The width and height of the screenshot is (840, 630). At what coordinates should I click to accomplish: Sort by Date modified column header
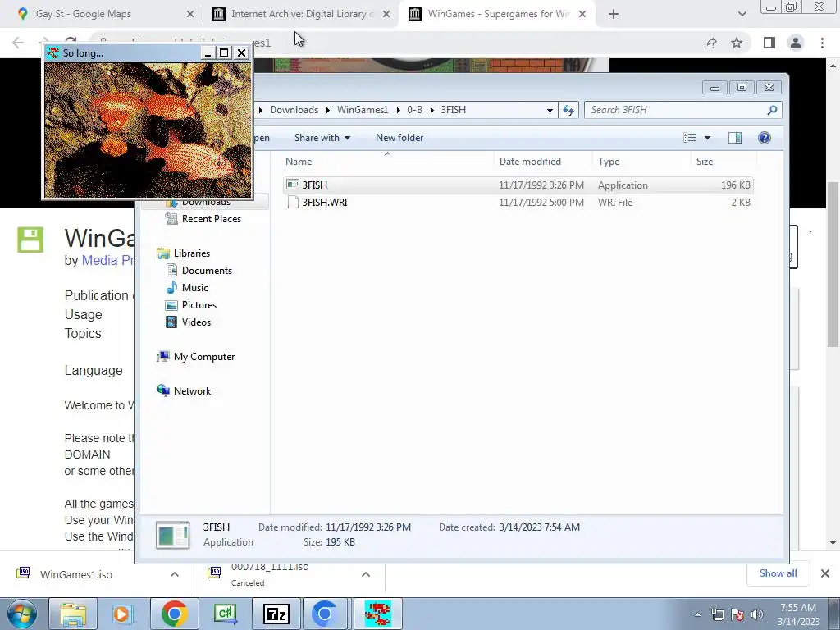tap(544, 162)
